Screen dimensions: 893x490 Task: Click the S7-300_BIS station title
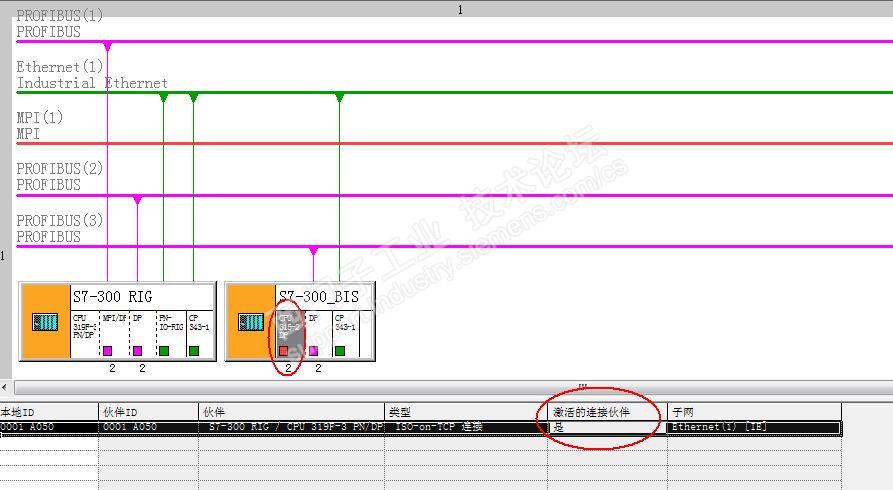tap(318, 297)
